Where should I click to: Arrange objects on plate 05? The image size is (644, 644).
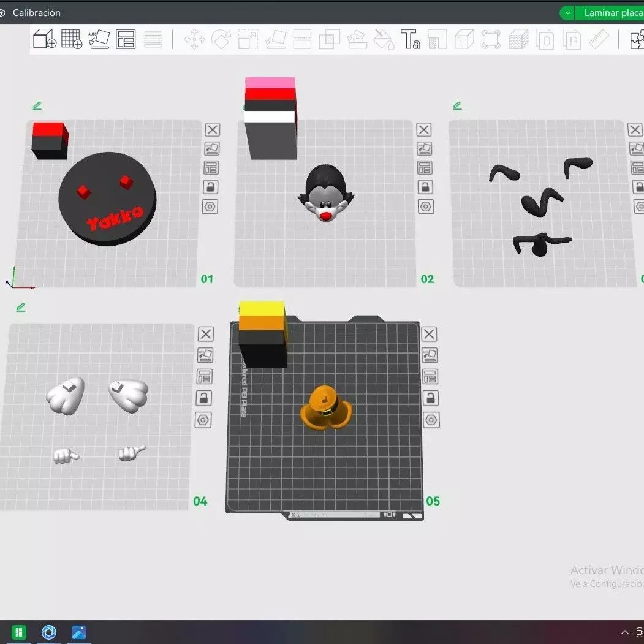coord(430,377)
